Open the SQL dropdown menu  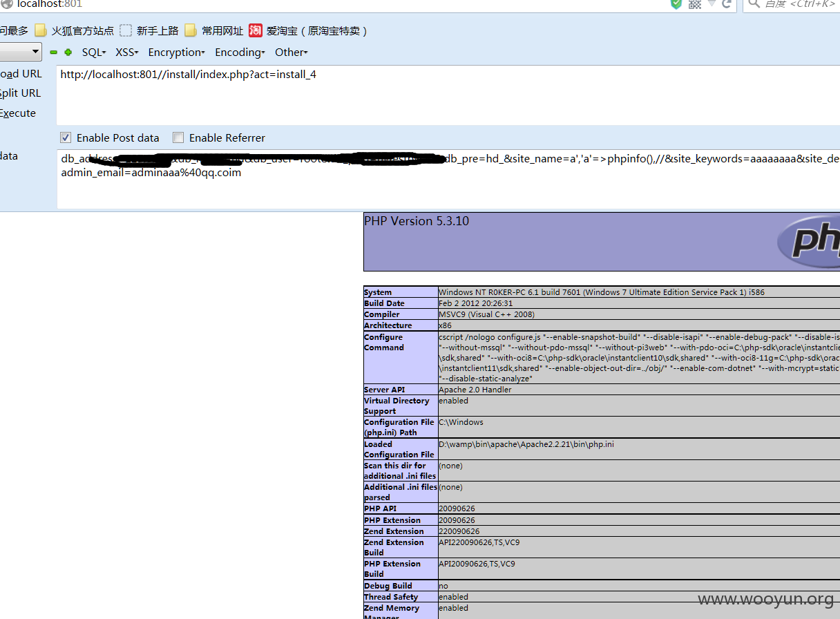point(93,53)
